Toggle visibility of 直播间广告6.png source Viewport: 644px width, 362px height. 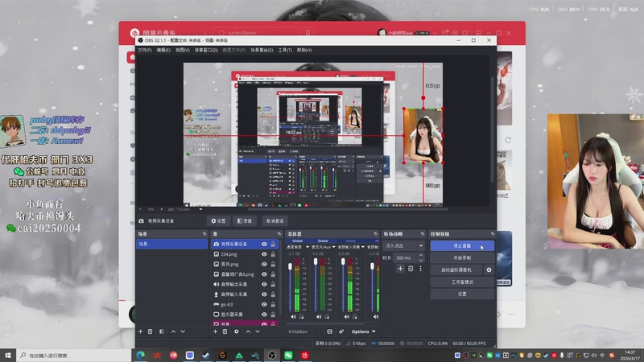[264, 274]
